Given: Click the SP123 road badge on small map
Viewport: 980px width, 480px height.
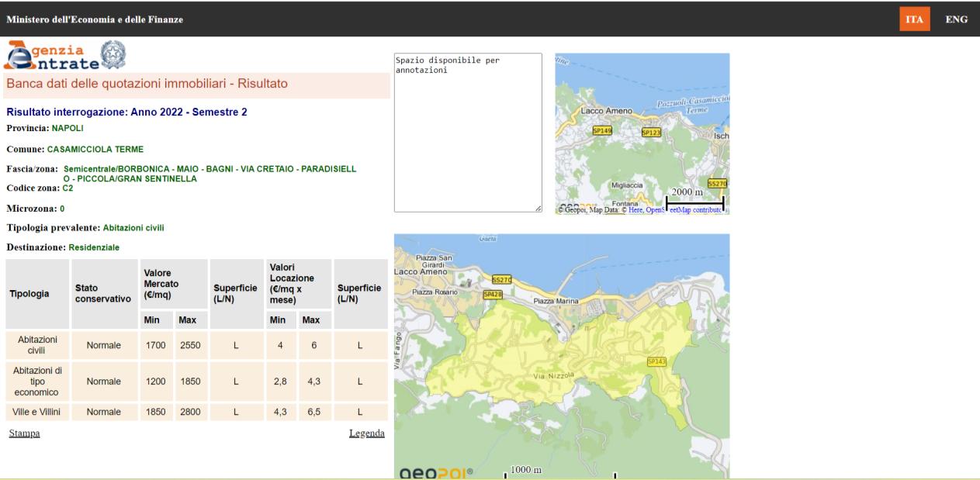Looking at the screenshot, I should [651, 133].
